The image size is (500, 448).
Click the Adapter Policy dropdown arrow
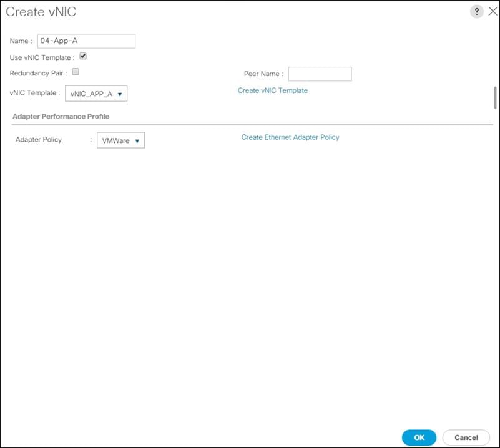tap(137, 140)
